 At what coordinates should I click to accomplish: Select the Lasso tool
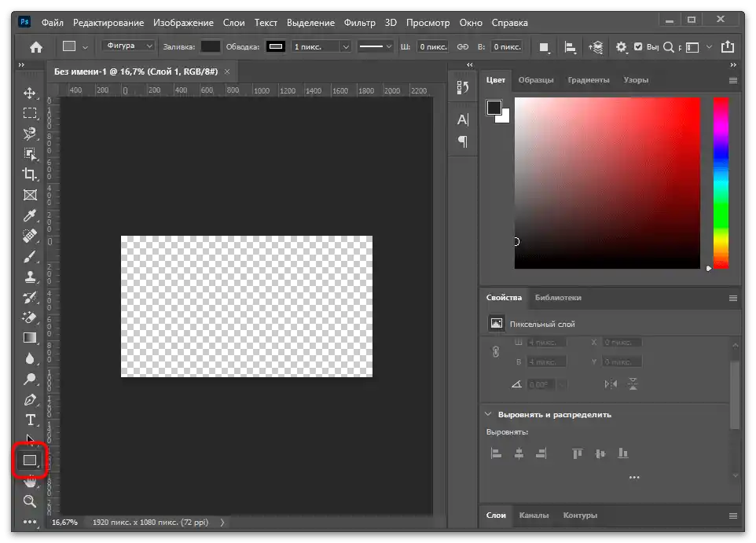coord(30,134)
